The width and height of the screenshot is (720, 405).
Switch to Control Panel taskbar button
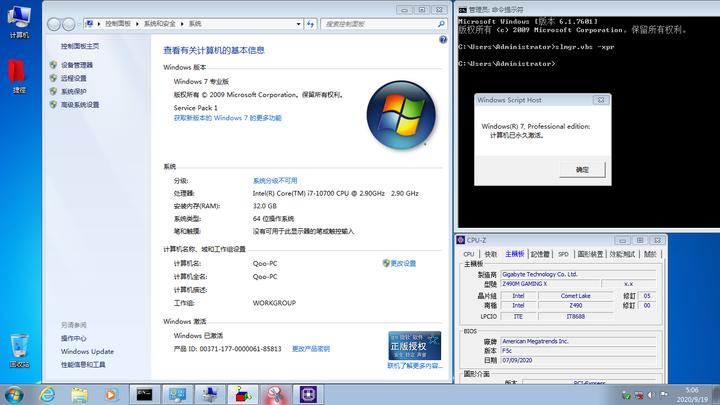coord(177,394)
